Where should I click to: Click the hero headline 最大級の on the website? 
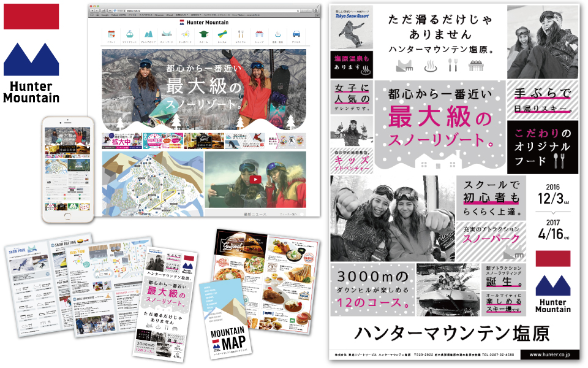tap(203, 86)
